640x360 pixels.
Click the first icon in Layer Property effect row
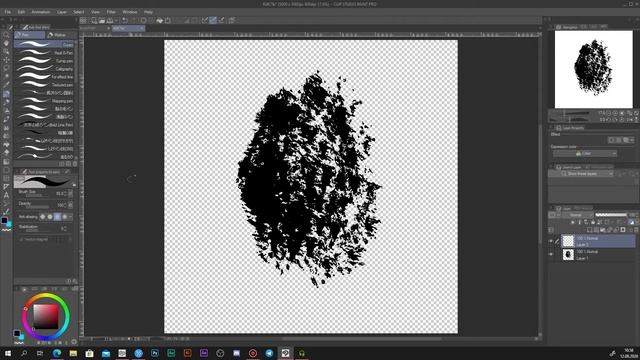pyautogui.click(x=611, y=140)
